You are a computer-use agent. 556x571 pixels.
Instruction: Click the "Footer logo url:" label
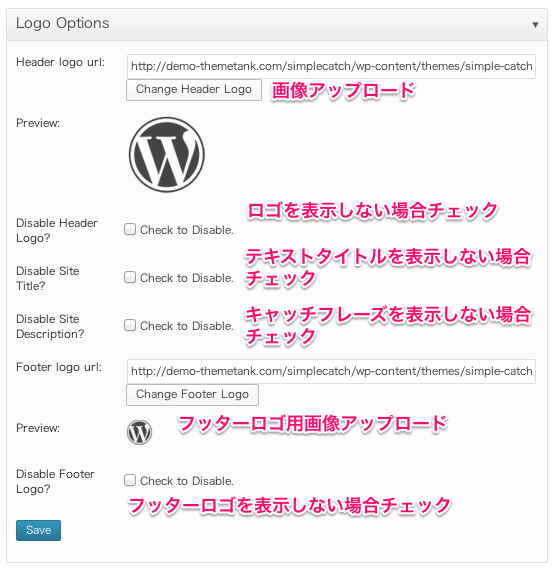[x=59, y=367]
